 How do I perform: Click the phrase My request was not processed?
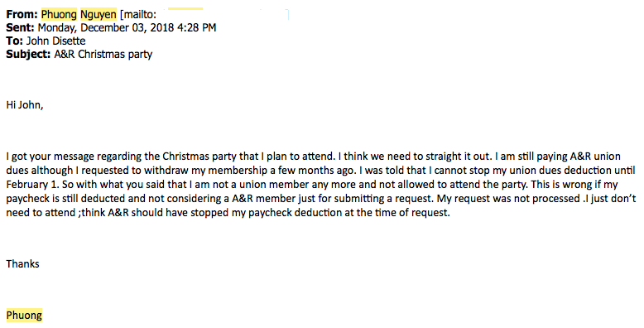coord(508,199)
